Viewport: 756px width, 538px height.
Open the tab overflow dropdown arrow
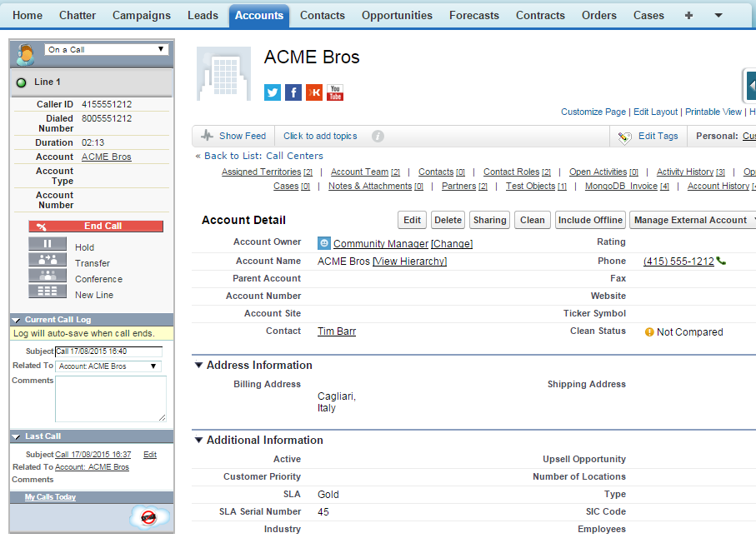tap(718, 16)
